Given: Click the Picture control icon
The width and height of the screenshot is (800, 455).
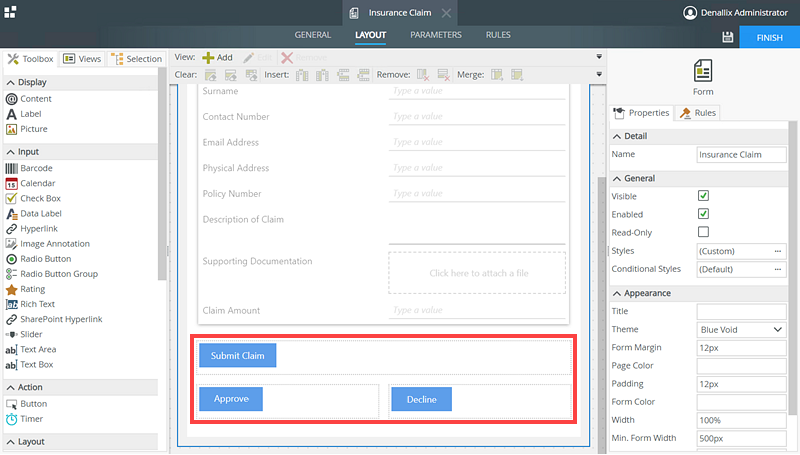Looking at the screenshot, I should 12,129.
